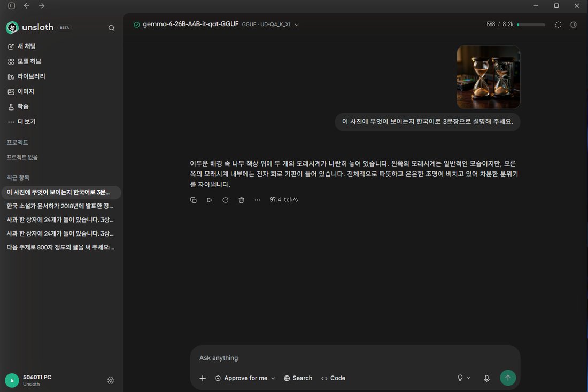Play the response aloud with the play icon
This screenshot has width=588, height=392.
pos(209,200)
